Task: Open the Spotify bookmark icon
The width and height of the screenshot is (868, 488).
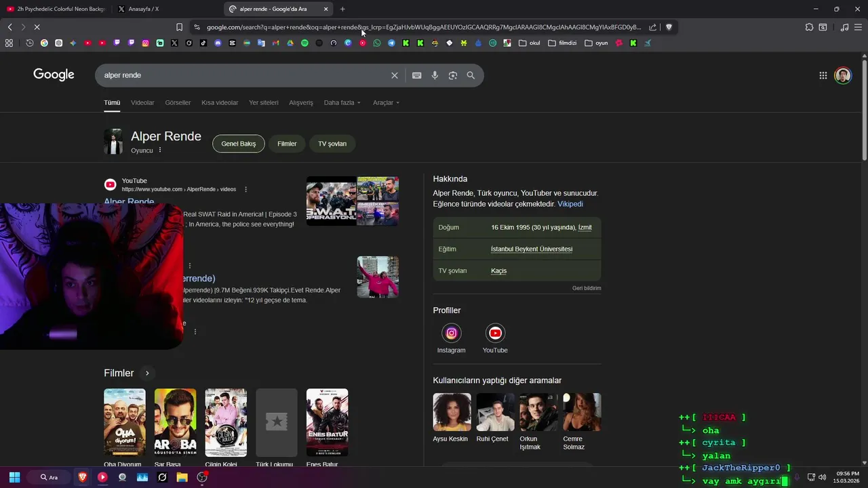Action: (304, 43)
